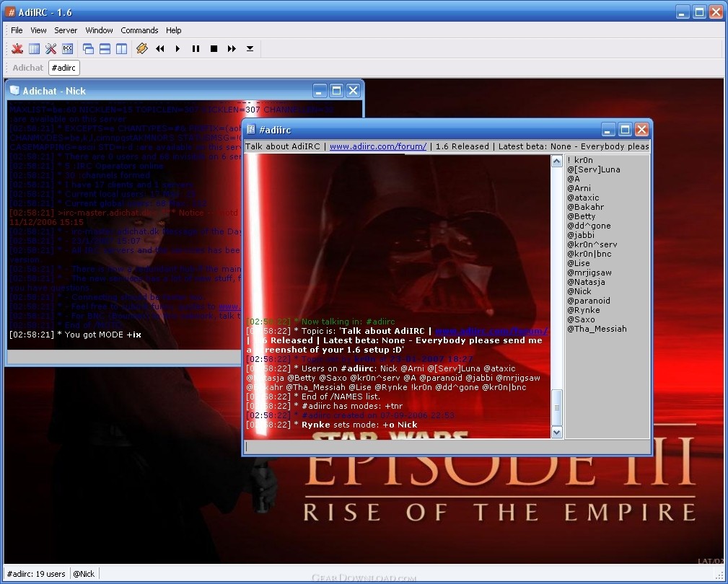The height and width of the screenshot is (584, 728).
Task: Close the #adiirc channel window
Action: (x=641, y=129)
